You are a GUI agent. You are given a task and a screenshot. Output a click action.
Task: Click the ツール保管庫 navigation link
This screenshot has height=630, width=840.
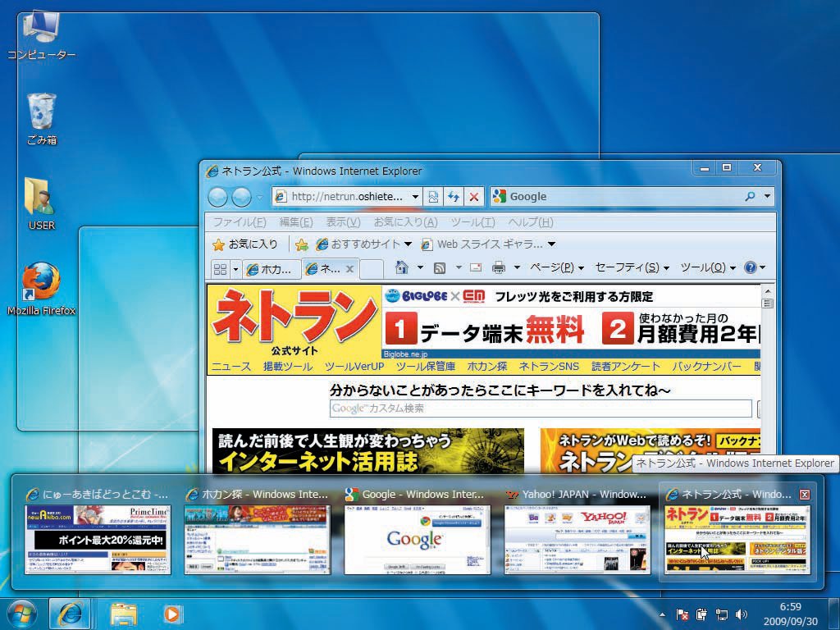tap(426, 367)
